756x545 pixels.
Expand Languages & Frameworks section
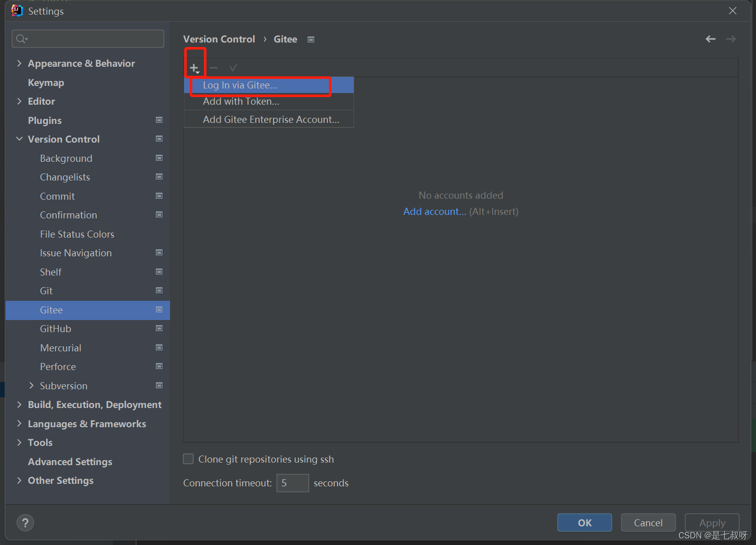tap(19, 424)
